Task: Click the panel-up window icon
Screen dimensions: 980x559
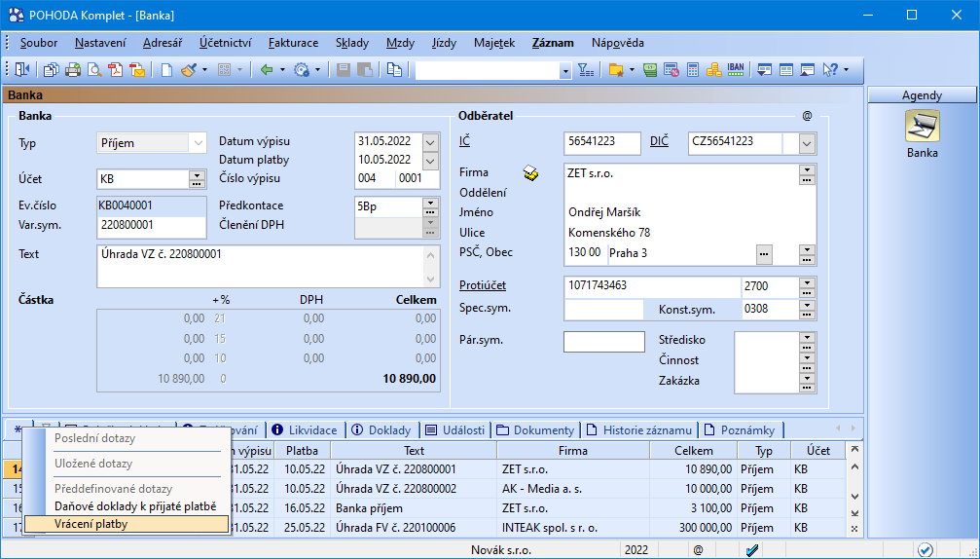Action: [x=808, y=70]
